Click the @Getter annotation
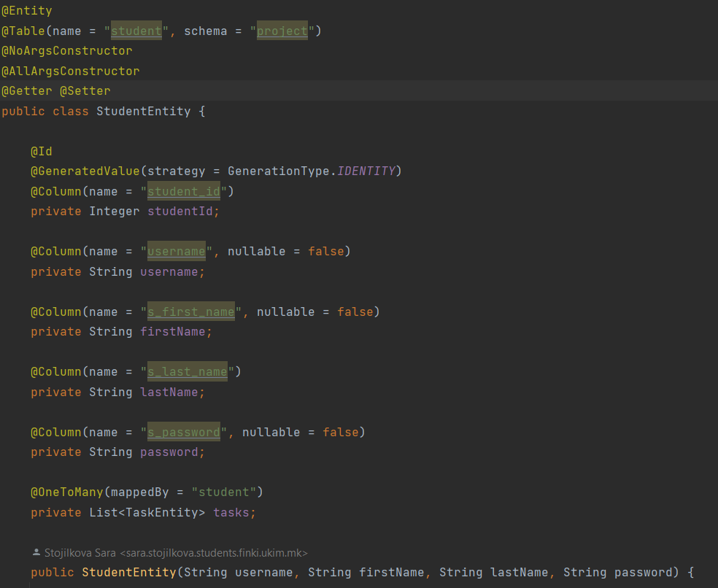This screenshot has height=588, width=718. (26, 91)
